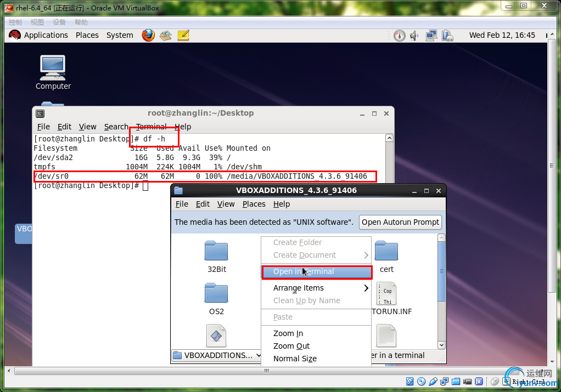Launch the Firefox browser from the panel

coord(148,35)
